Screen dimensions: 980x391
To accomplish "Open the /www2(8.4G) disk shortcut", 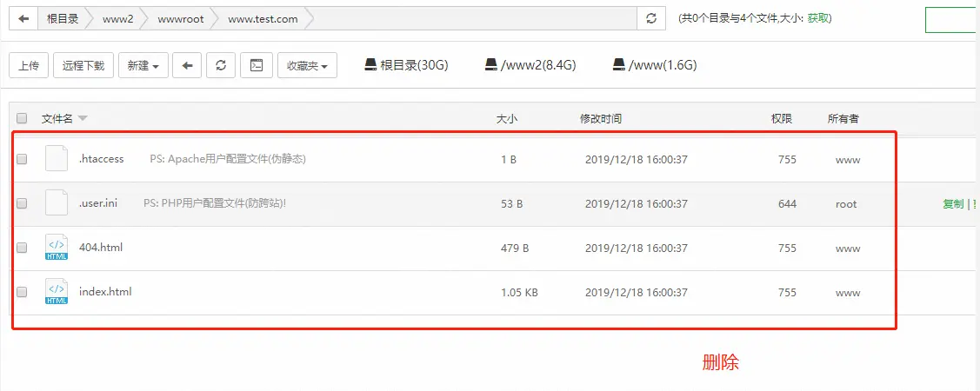I will pos(530,65).
